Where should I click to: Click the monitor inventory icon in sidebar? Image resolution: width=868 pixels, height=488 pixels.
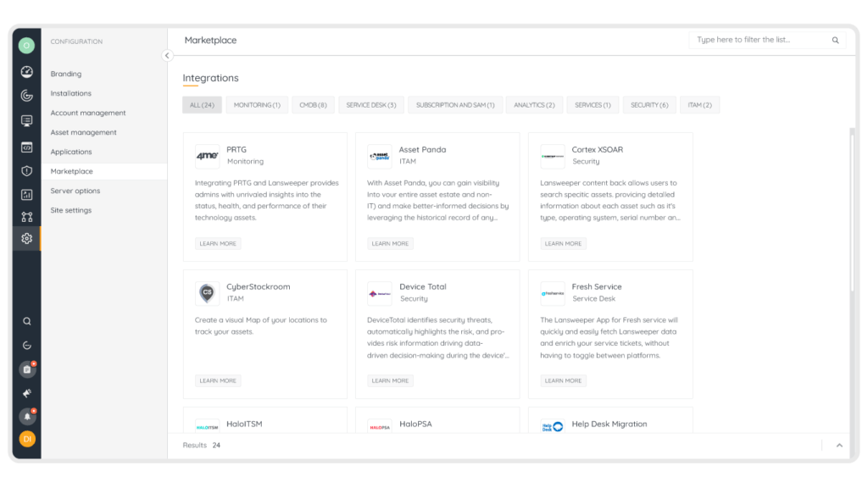click(26, 120)
